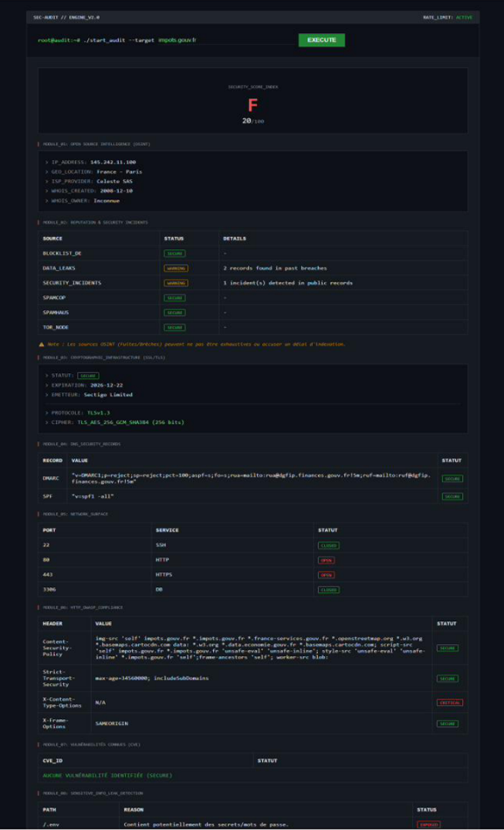Click the X-Frame-Options header name
504x830 pixels.
coord(54,723)
